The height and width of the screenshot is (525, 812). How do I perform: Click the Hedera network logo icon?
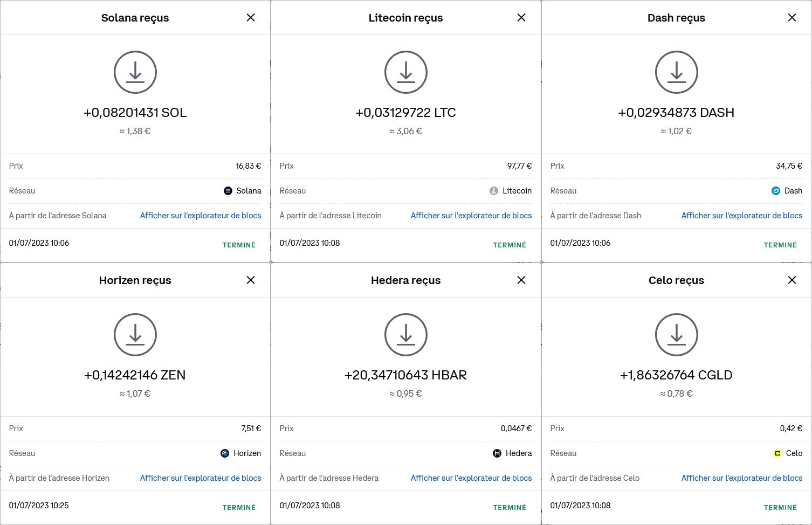497,453
